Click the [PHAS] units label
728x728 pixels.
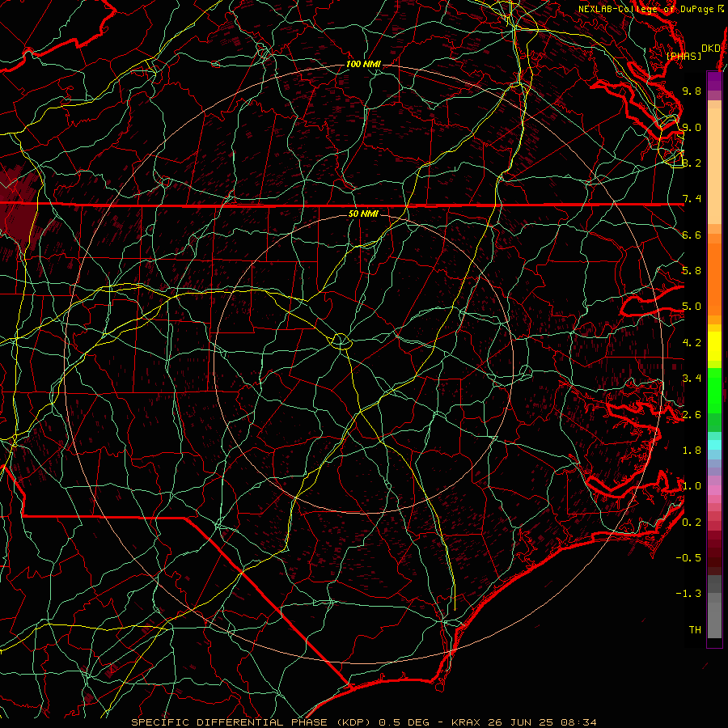(x=684, y=56)
